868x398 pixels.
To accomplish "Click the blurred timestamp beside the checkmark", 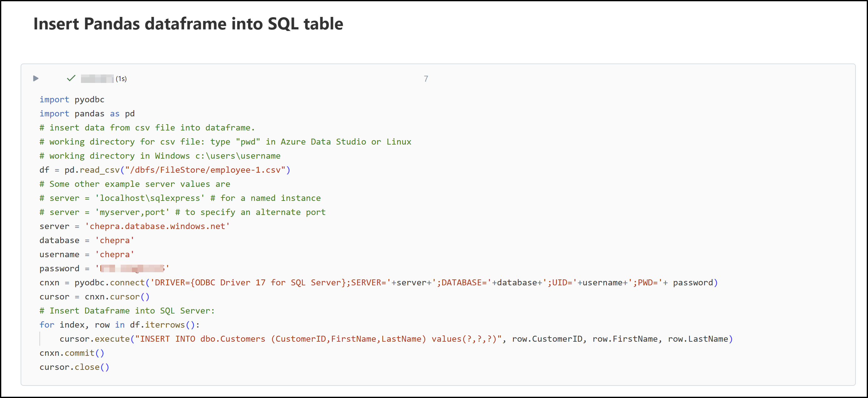I will [x=97, y=79].
